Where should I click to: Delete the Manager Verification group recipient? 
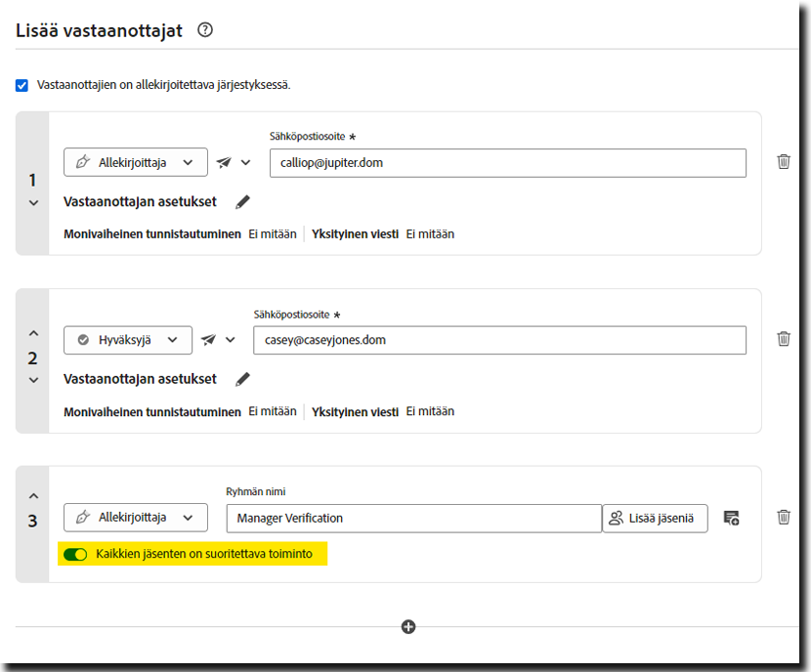tap(783, 518)
